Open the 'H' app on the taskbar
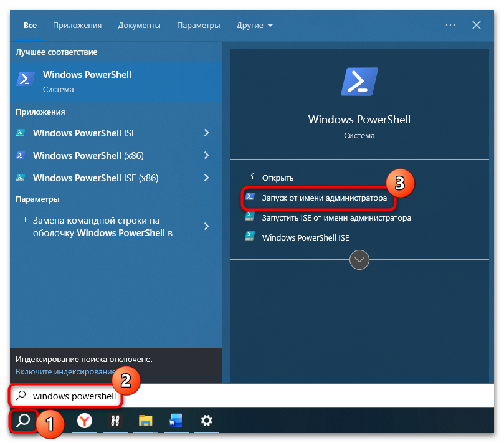This screenshot has width=504, height=443. [x=115, y=421]
